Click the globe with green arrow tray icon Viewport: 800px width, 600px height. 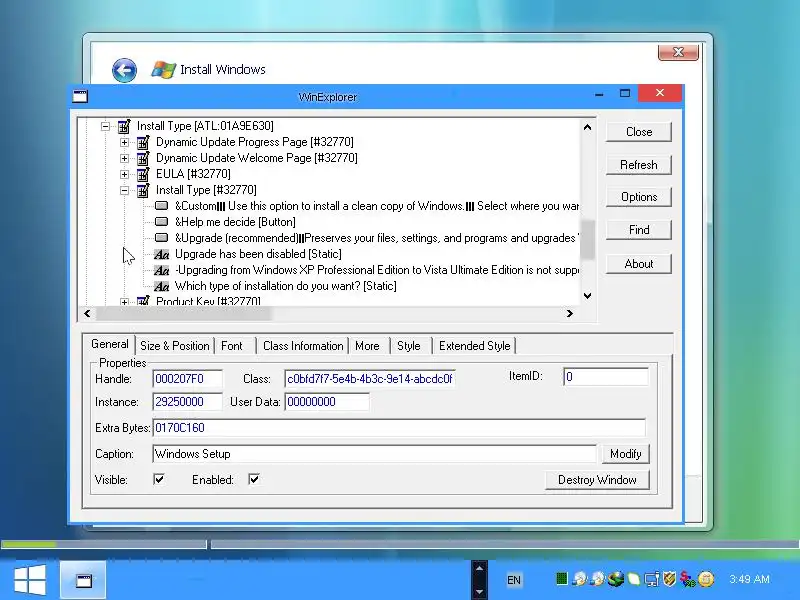(616, 579)
